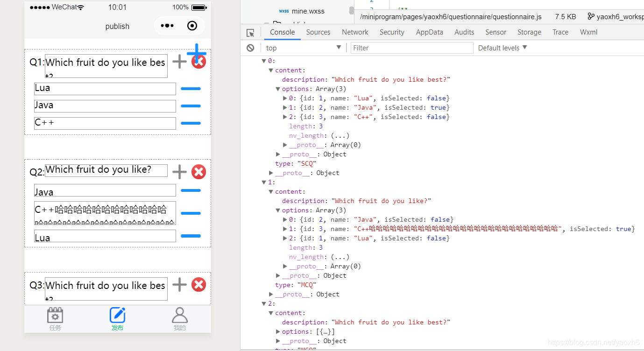This screenshot has width=644, height=351.
Task: Delete question Q2 with red X icon
Action: 198,172
